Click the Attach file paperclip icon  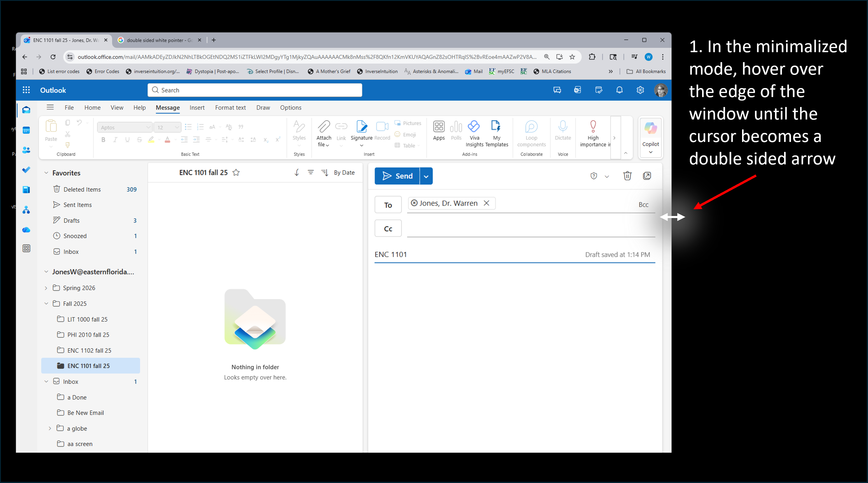pyautogui.click(x=323, y=127)
